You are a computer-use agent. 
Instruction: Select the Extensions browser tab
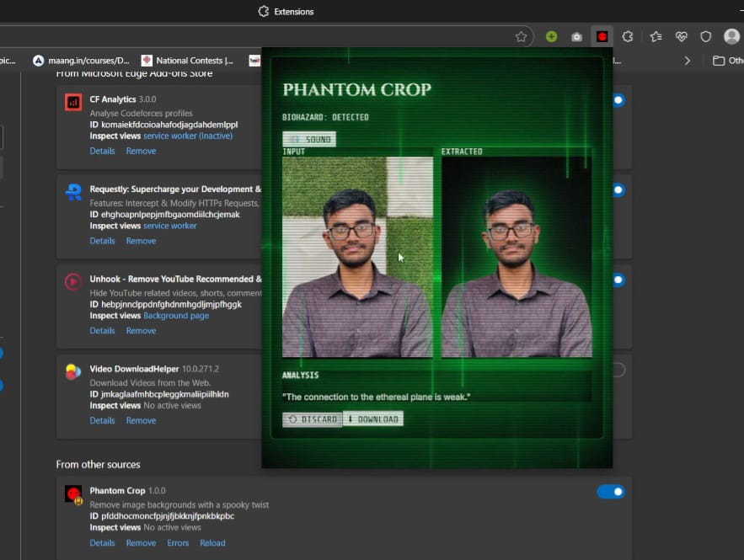[x=286, y=12]
